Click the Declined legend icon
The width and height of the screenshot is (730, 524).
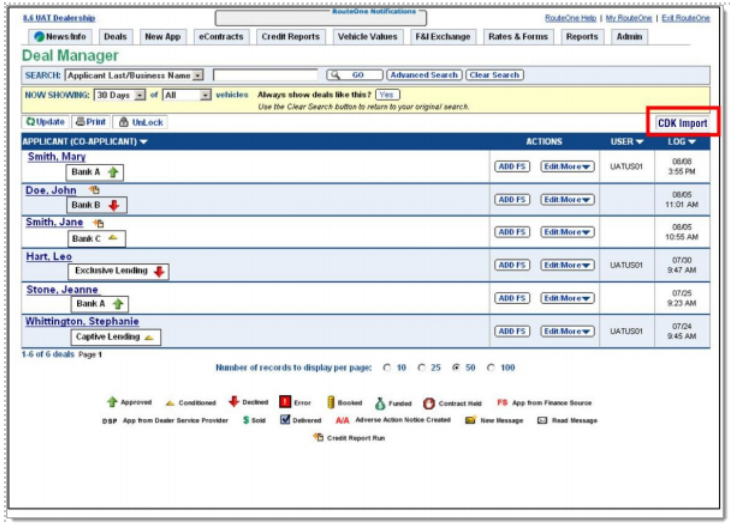[234, 401]
